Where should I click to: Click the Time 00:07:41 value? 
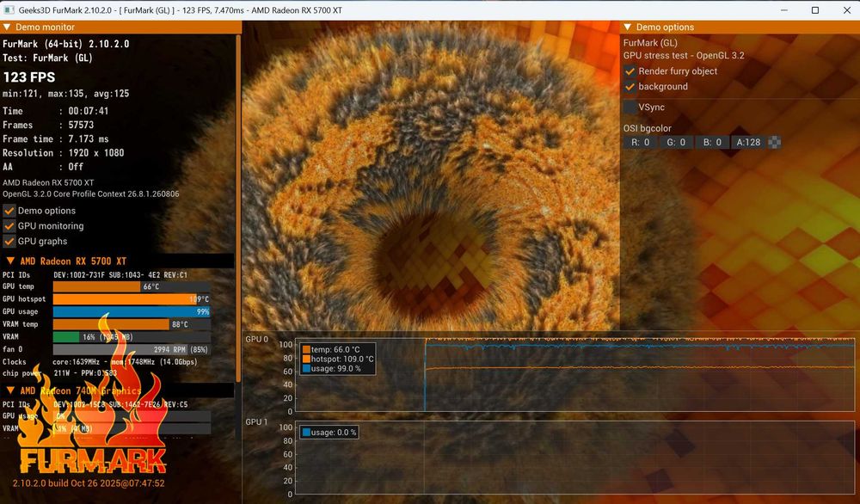click(89, 111)
